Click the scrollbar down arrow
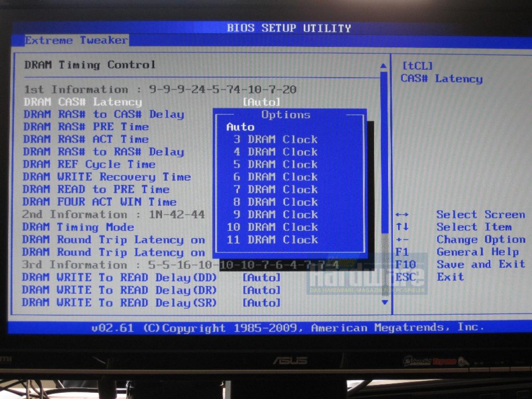532x399 pixels. pos(384,302)
